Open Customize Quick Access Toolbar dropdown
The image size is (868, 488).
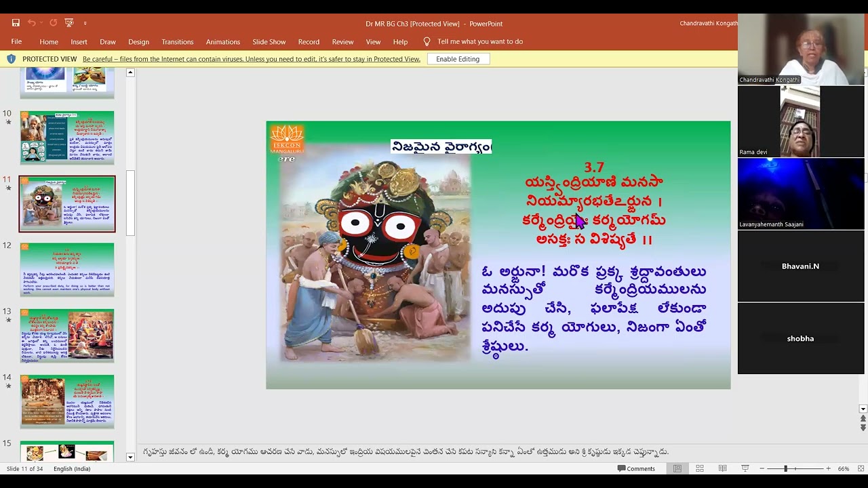pyautogui.click(x=85, y=24)
